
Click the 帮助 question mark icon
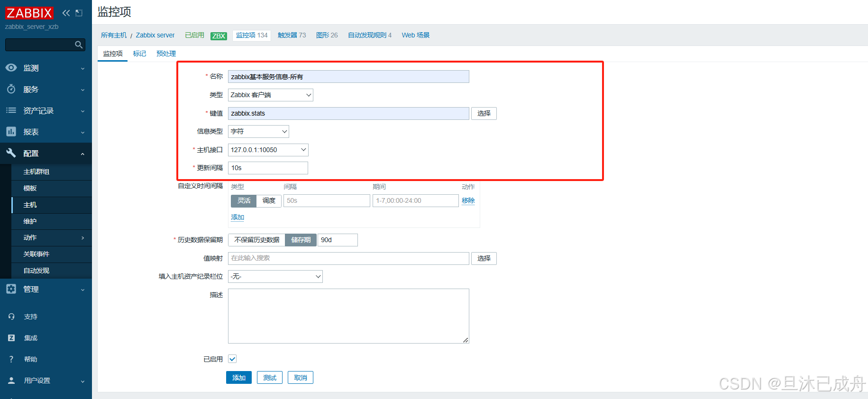(11, 359)
